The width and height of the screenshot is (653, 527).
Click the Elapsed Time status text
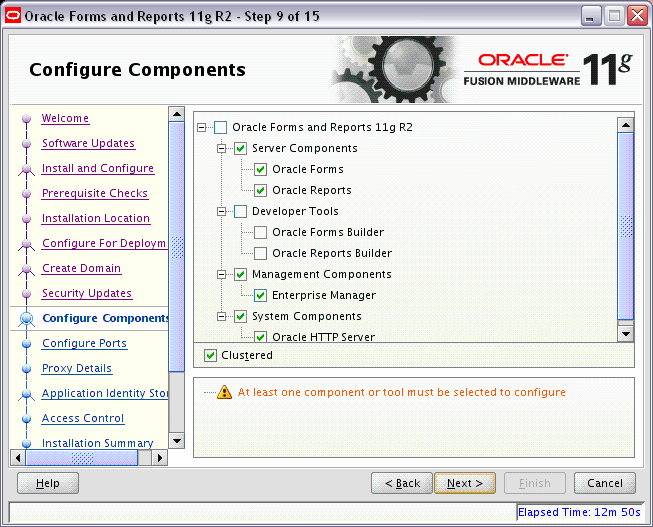click(579, 512)
